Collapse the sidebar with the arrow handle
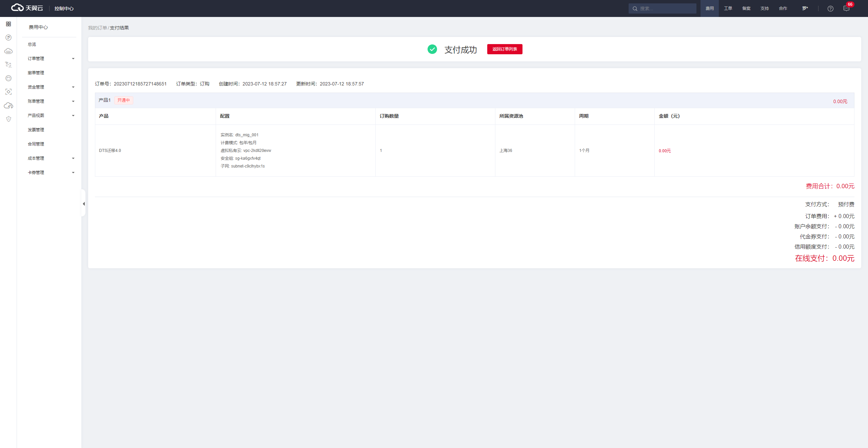The image size is (868, 448). pos(83,203)
